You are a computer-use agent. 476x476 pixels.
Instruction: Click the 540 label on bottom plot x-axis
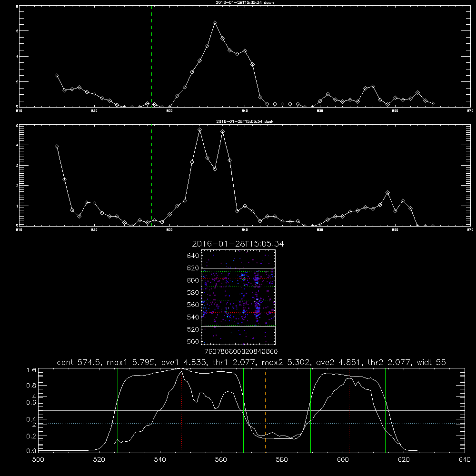tap(160, 460)
